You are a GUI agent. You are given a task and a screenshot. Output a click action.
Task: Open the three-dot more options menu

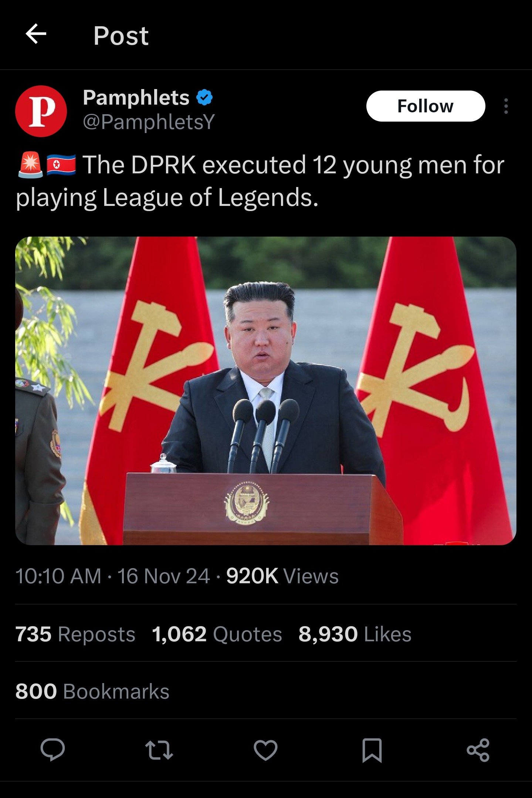coord(506,106)
